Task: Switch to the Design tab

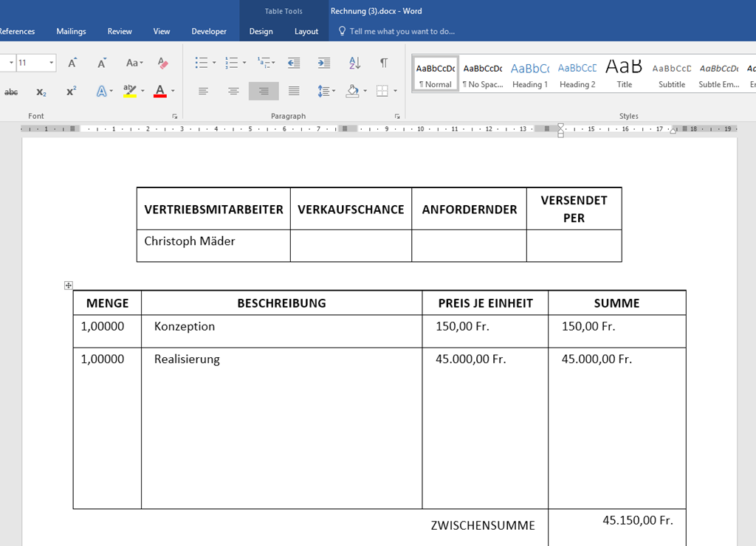Action: tap(261, 31)
